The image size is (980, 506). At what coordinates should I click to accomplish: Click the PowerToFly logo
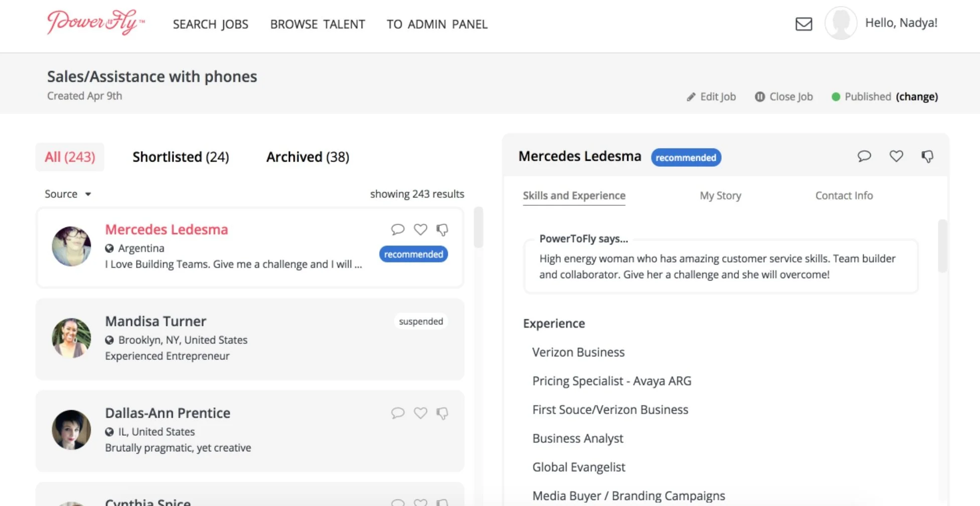coord(96,23)
